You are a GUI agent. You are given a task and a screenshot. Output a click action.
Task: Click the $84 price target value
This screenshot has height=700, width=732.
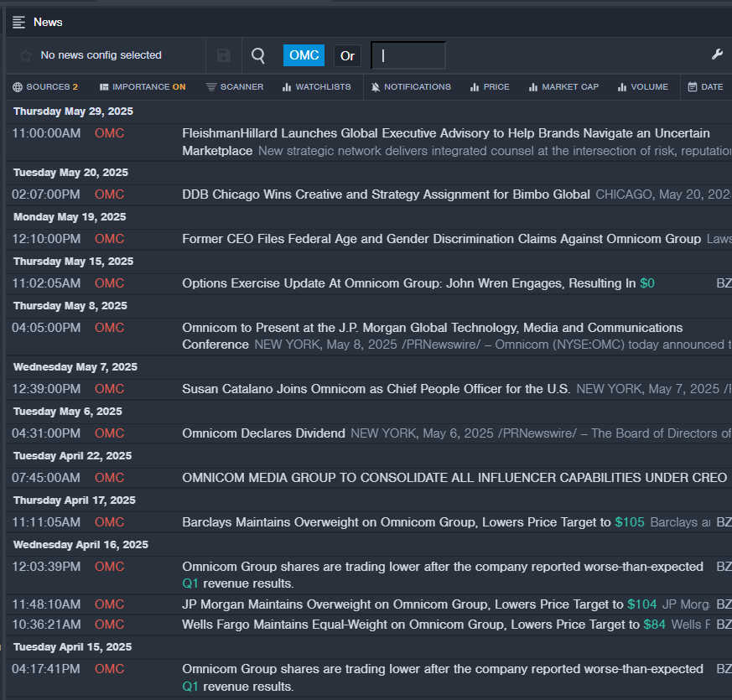[x=655, y=625]
